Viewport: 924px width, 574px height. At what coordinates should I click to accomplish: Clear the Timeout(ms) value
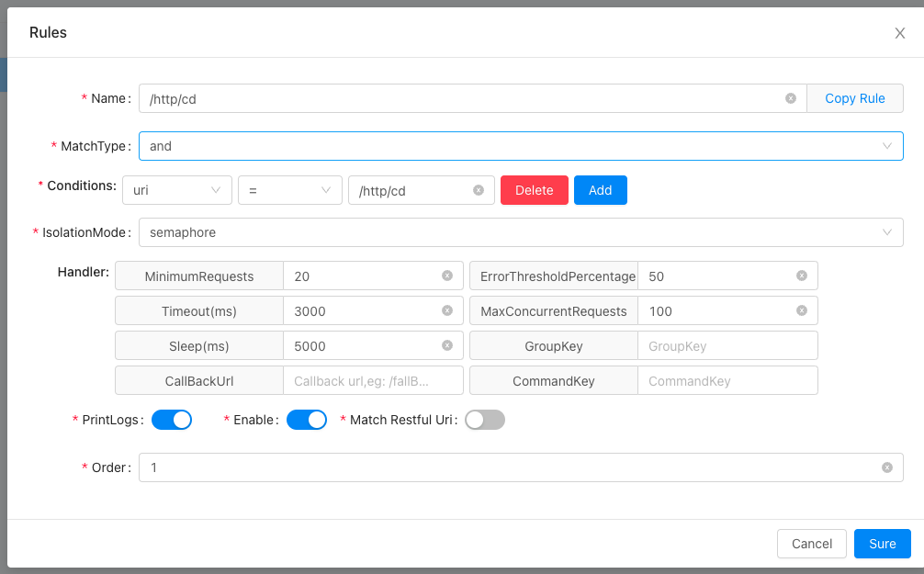pos(447,310)
